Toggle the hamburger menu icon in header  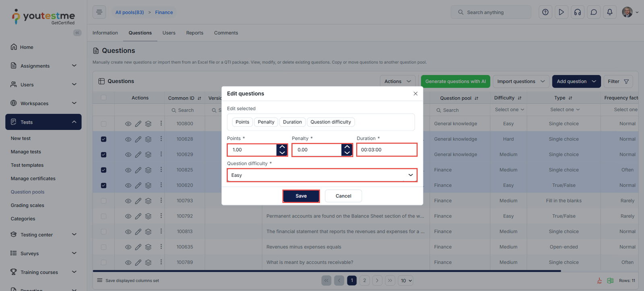click(99, 12)
